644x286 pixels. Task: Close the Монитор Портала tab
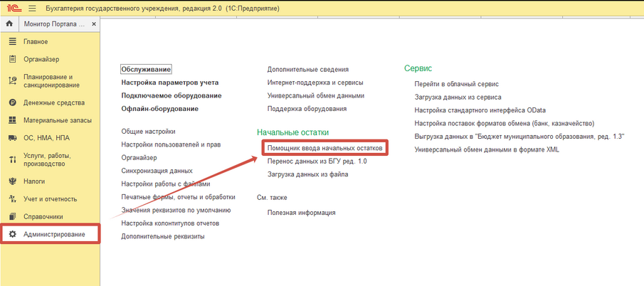tap(94, 24)
